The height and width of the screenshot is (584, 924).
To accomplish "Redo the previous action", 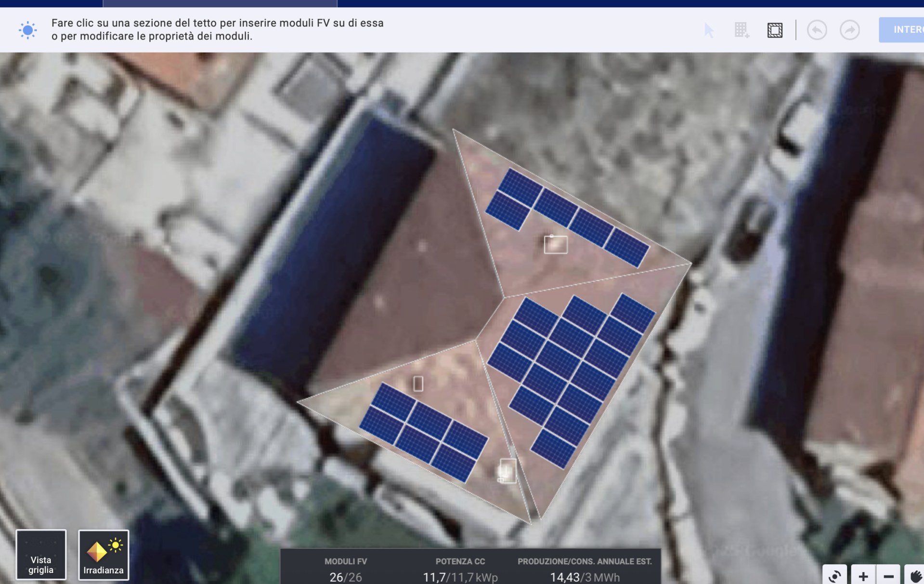I will pos(850,30).
